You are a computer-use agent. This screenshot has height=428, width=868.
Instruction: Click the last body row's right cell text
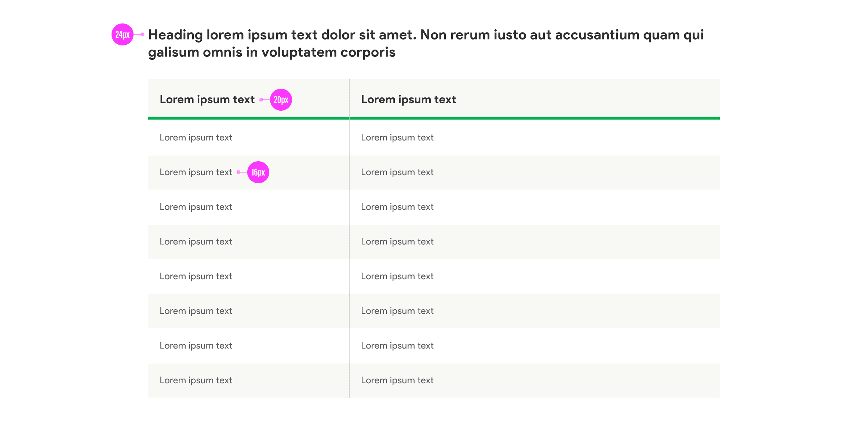[x=397, y=380]
